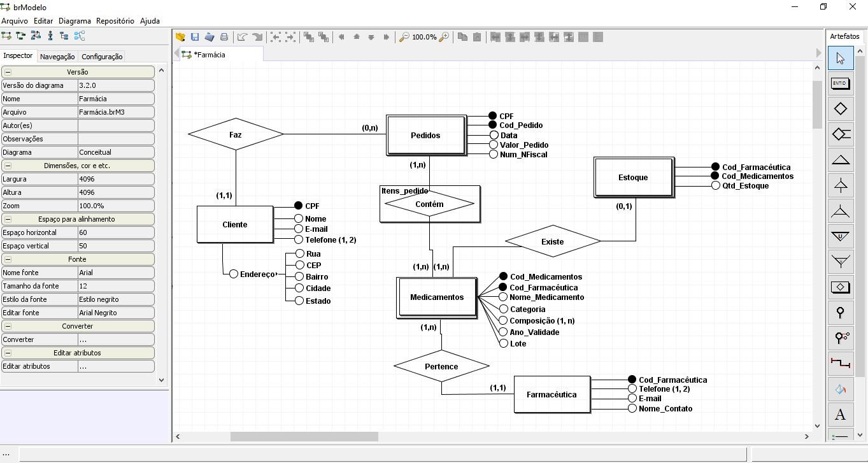Click the Espaço horizontal value 60
Image resolution: width=868 pixels, height=463 pixels.
click(x=116, y=232)
